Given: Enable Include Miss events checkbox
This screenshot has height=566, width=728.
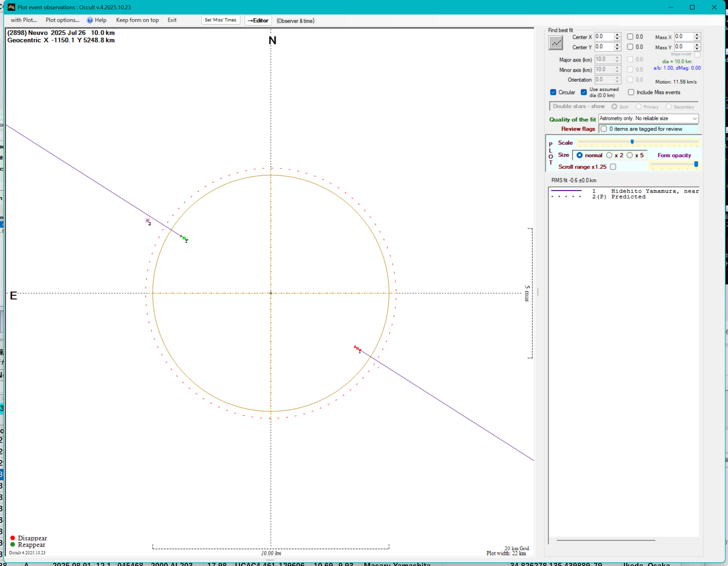Looking at the screenshot, I should click(631, 92).
